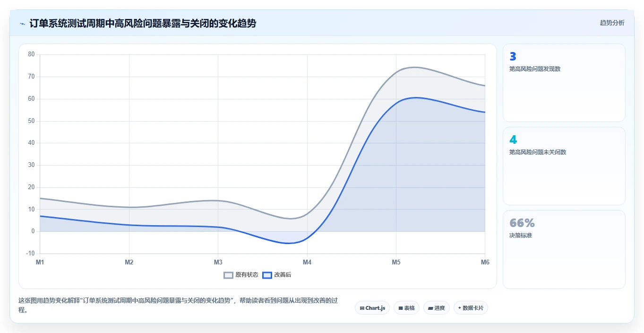Viewport: 644px width, 333px height.
Task: Toggle the 原有状态 legend entry
Action: tap(241, 275)
